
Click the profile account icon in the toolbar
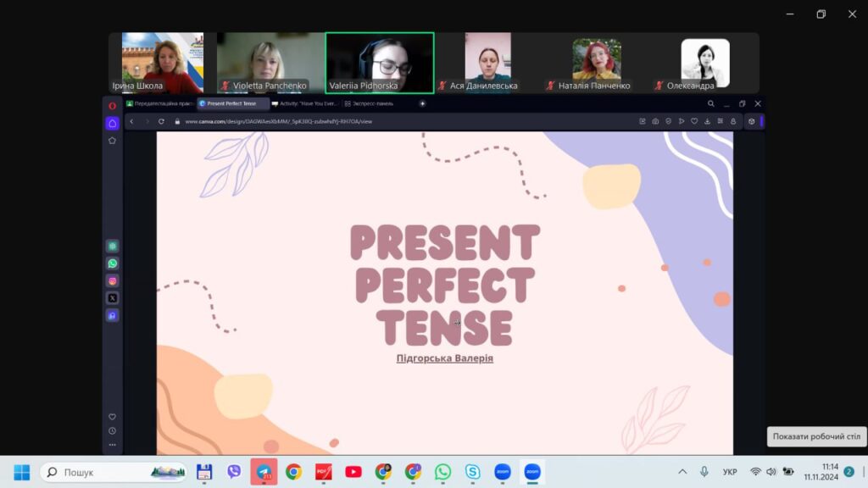click(x=733, y=121)
